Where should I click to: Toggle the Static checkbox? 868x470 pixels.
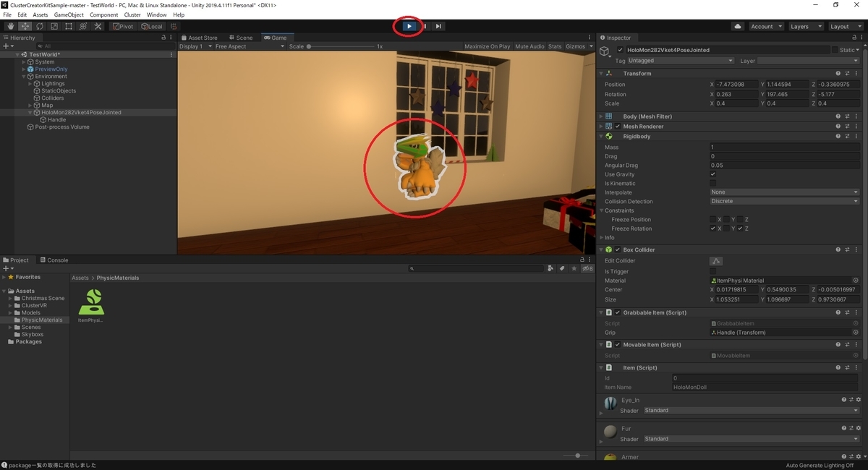pos(834,50)
